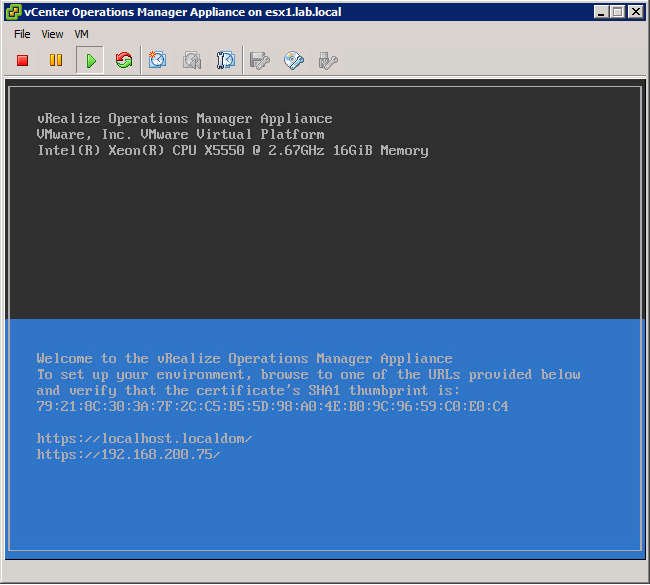Click the 'Welcome to the vRealize Operations Manager' line

coord(245,359)
